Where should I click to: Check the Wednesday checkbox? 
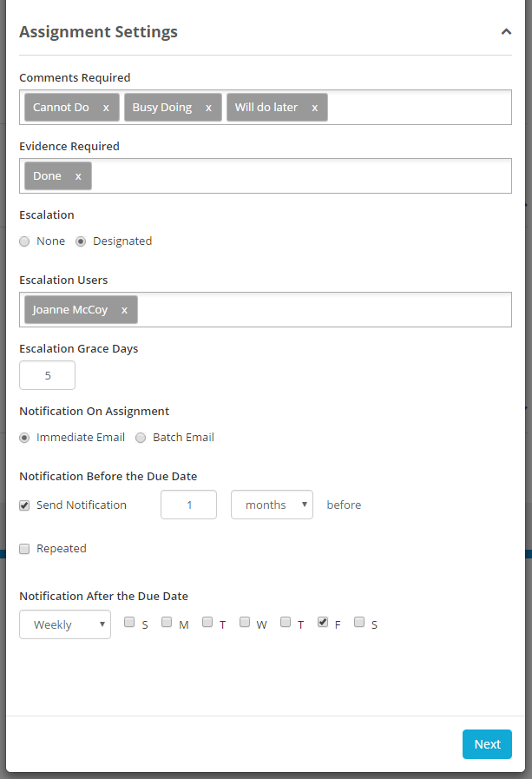pyautogui.click(x=245, y=622)
